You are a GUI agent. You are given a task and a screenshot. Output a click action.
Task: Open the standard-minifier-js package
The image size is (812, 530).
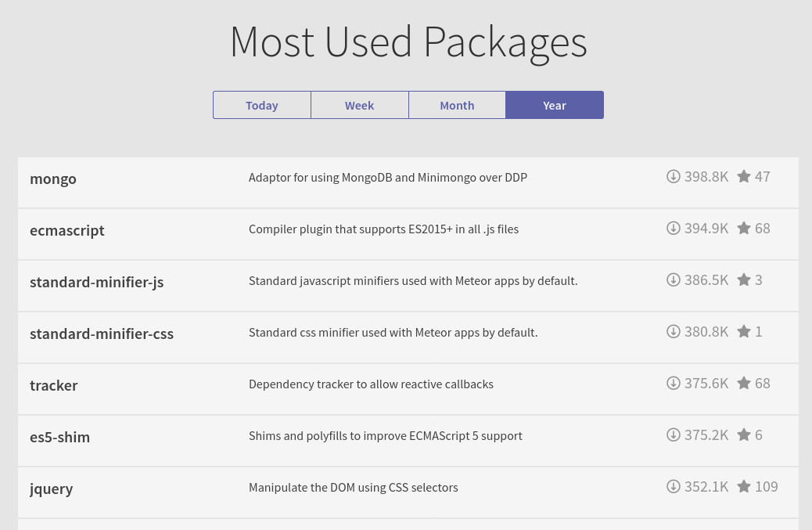(x=96, y=282)
